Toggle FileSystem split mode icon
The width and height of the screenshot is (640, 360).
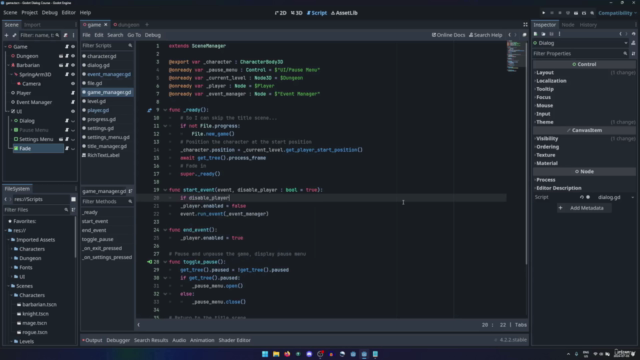coord(73,200)
